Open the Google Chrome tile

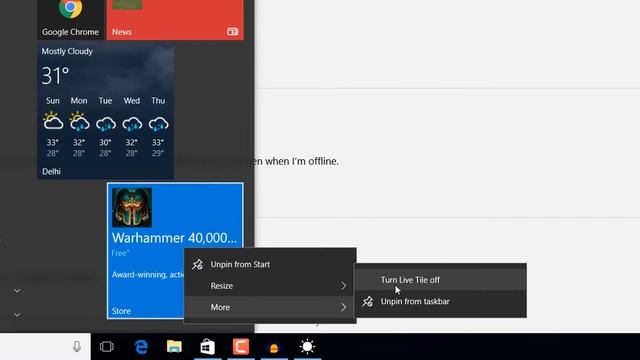pos(71,20)
